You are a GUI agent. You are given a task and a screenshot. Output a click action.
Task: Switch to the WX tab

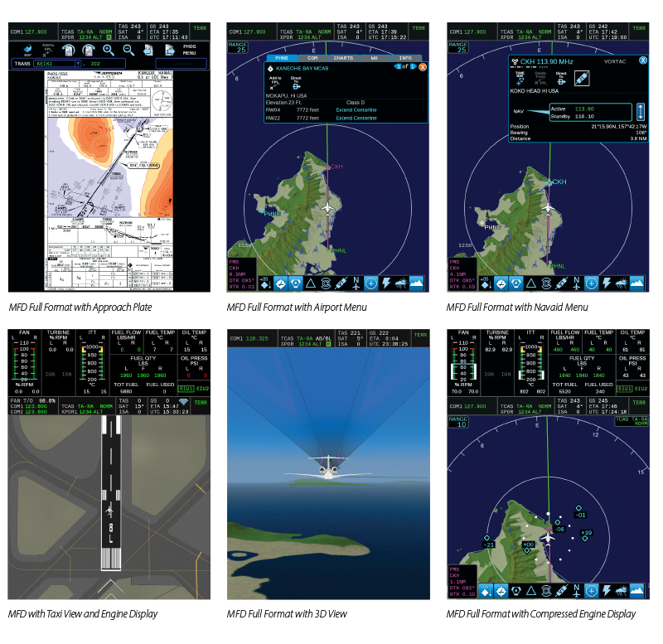375,58
